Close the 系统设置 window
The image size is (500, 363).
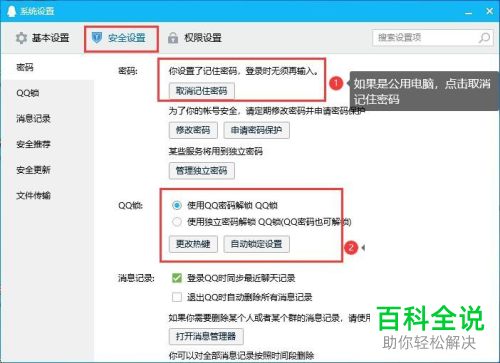(489, 11)
